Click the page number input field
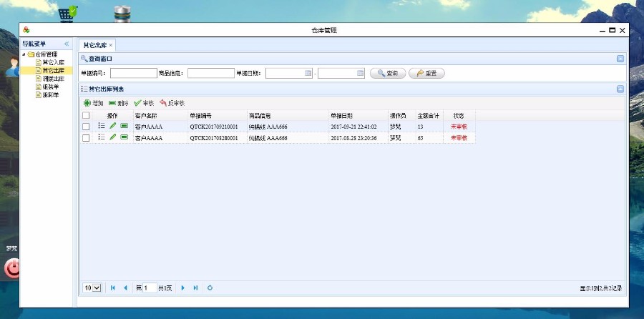The image size is (644, 319). point(150,288)
